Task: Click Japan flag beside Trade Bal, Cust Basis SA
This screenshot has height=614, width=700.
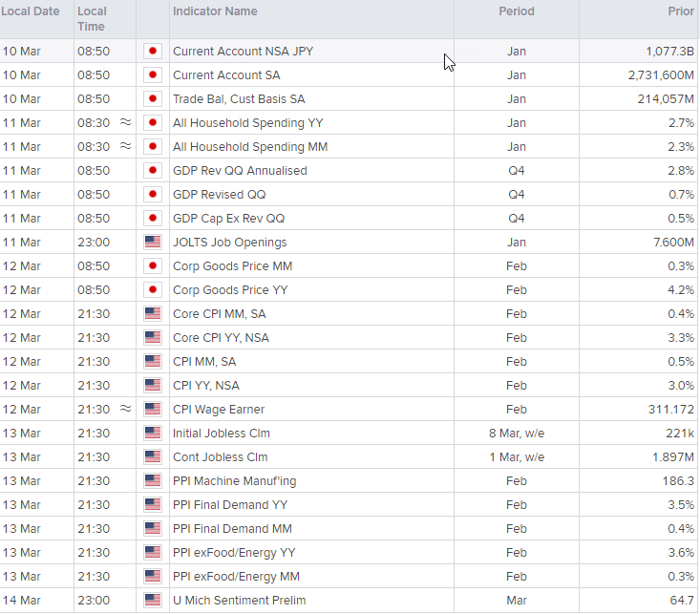Action: pos(153,98)
